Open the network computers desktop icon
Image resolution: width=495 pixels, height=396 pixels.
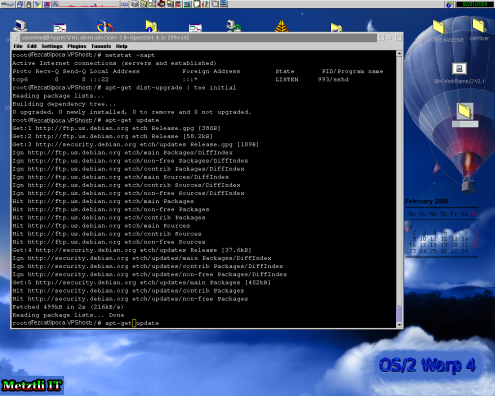coord(233,26)
